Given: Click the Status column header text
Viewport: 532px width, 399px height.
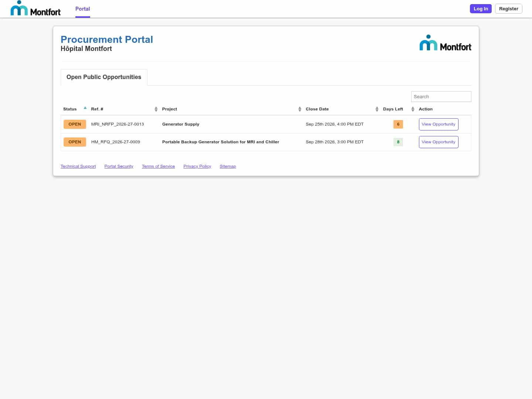Looking at the screenshot, I should click(70, 109).
